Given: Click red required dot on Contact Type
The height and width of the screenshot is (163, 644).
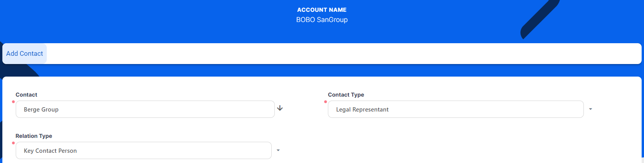Looking at the screenshot, I should click(x=326, y=102).
